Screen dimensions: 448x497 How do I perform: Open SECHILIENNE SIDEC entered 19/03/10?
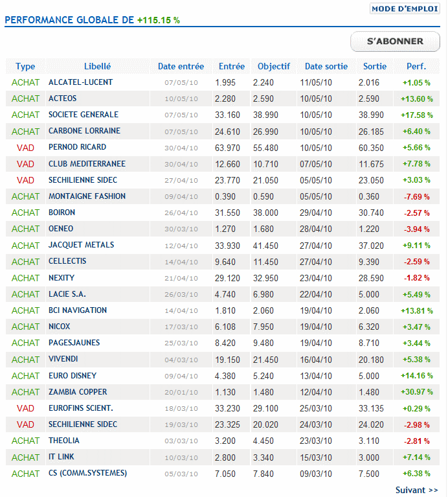click(83, 424)
